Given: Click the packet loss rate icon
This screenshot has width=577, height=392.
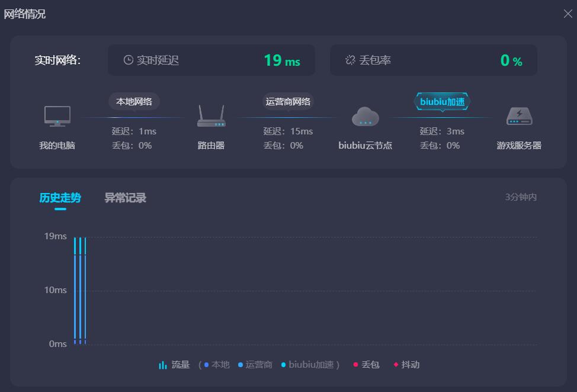Looking at the screenshot, I should (350, 60).
